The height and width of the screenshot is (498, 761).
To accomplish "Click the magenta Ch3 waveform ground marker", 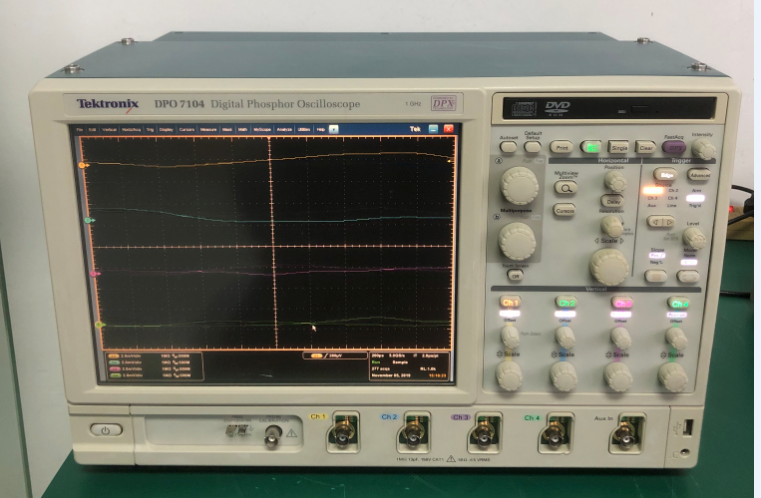I will (95, 274).
